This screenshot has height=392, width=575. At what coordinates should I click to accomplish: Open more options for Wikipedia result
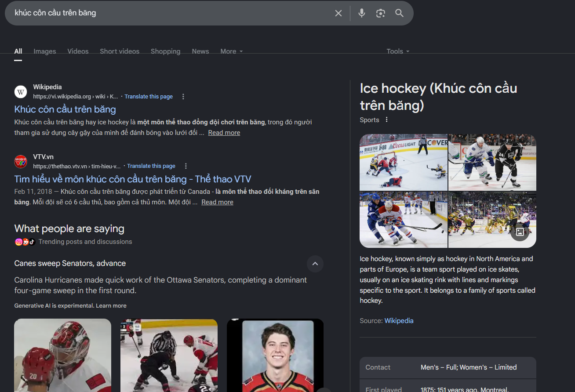[x=183, y=97]
